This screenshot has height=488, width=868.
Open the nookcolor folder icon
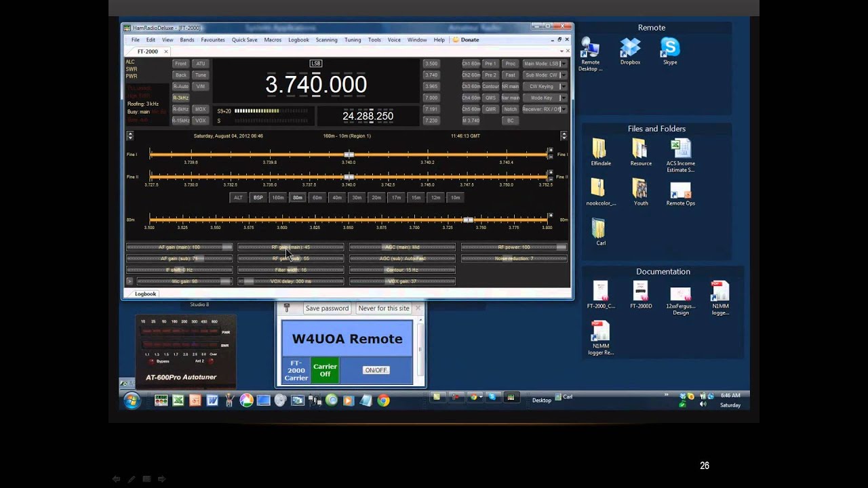(x=597, y=188)
